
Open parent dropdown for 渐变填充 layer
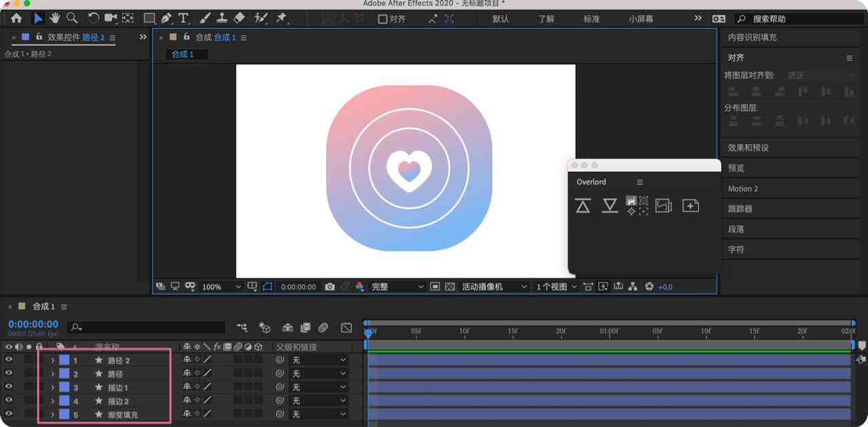click(x=319, y=414)
